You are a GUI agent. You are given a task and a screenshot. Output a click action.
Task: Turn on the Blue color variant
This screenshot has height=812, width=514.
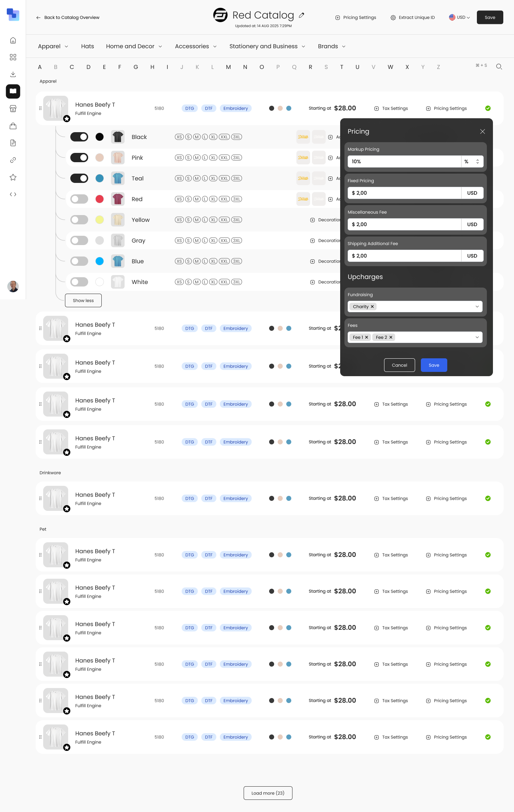tap(79, 261)
